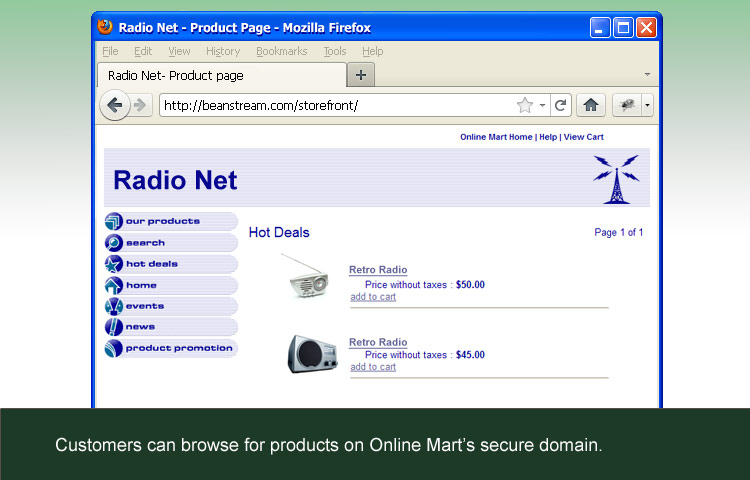Bookmark page with the star icon
Screen dimensions: 750x480
coord(525,105)
